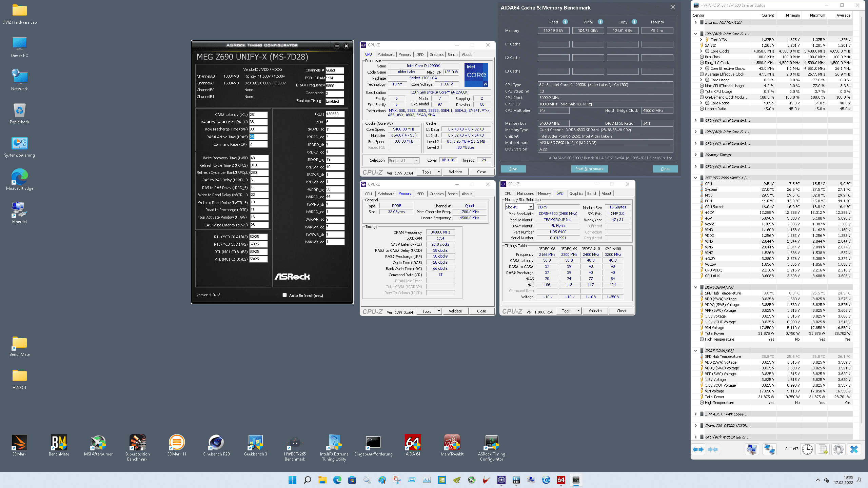Open BenchMate desktop shortcut
868x488 pixels.
59,446
